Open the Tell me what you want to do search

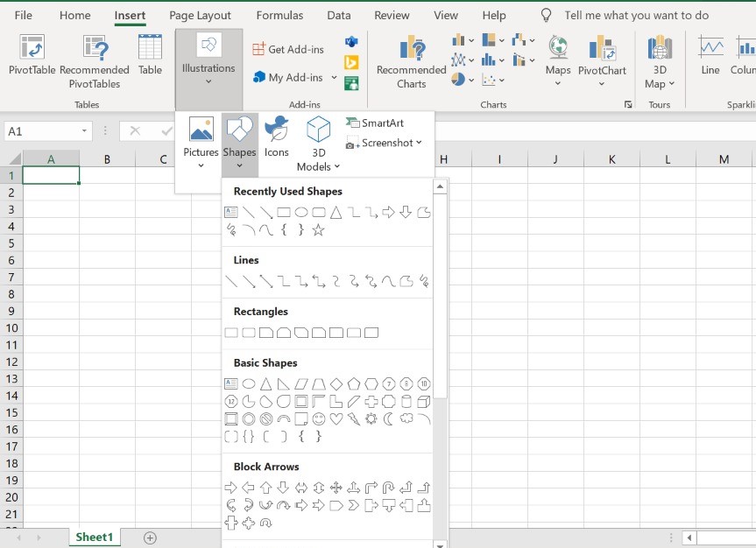click(x=635, y=15)
